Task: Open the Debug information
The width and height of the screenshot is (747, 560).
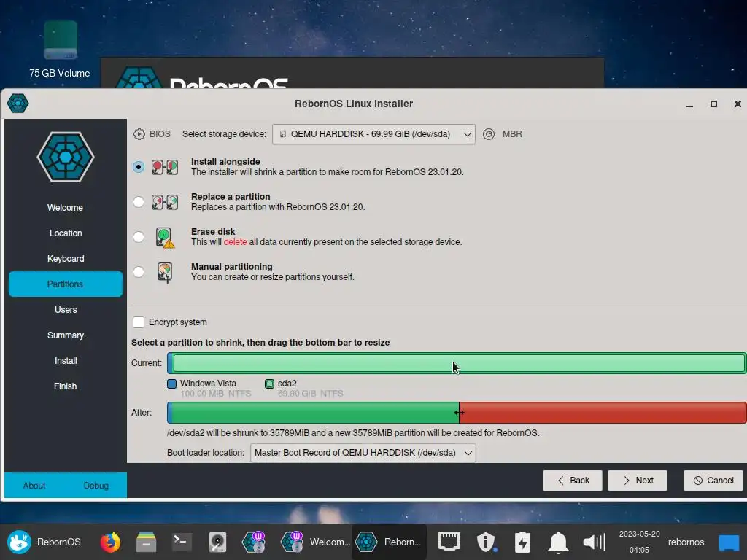Action: coord(96,486)
